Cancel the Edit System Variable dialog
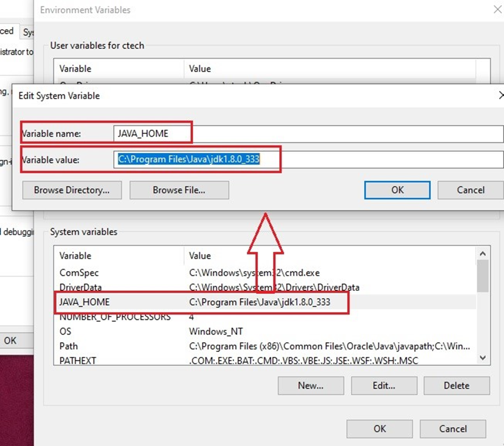This screenshot has height=446, width=504. 470,190
